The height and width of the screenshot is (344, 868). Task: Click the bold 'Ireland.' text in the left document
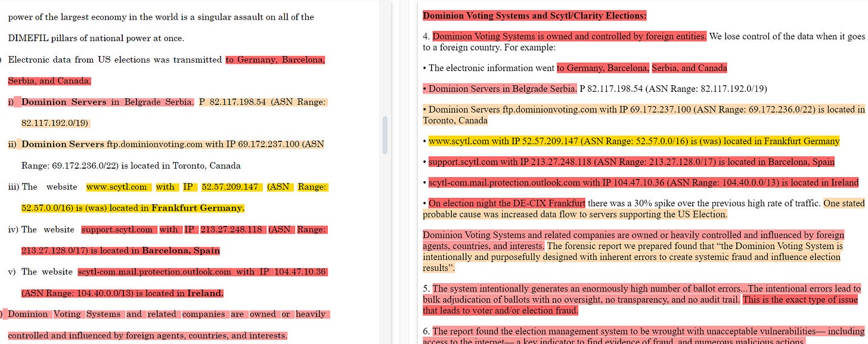pos(205,293)
